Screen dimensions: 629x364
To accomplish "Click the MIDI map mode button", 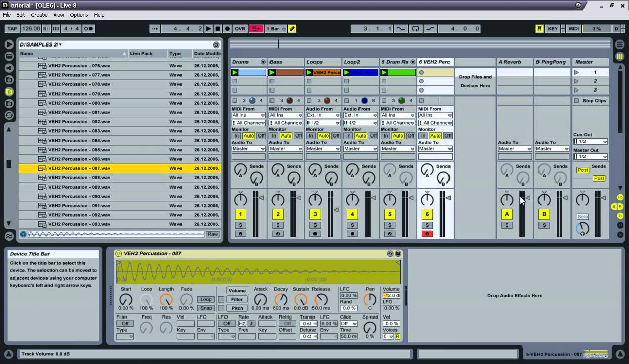I will 574,29.
